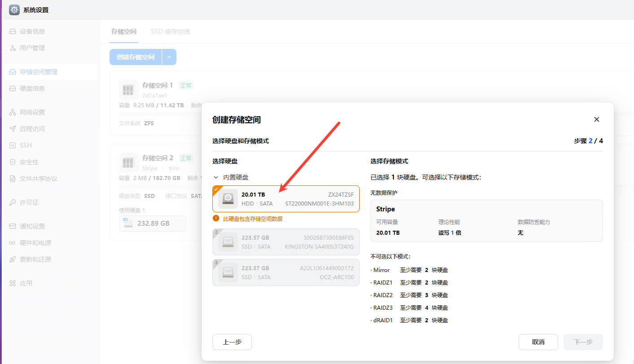
Task: Click the 存储空间 2 pool icon
Action: [x=128, y=162]
